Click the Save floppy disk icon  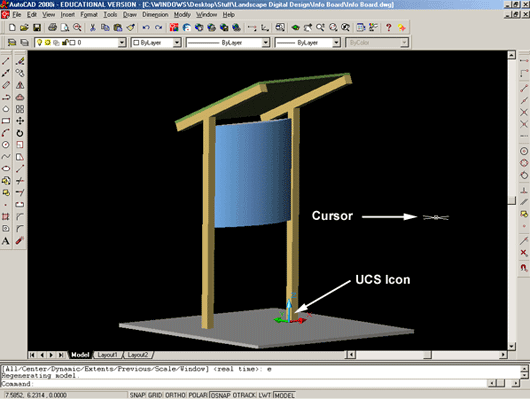pos(37,27)
